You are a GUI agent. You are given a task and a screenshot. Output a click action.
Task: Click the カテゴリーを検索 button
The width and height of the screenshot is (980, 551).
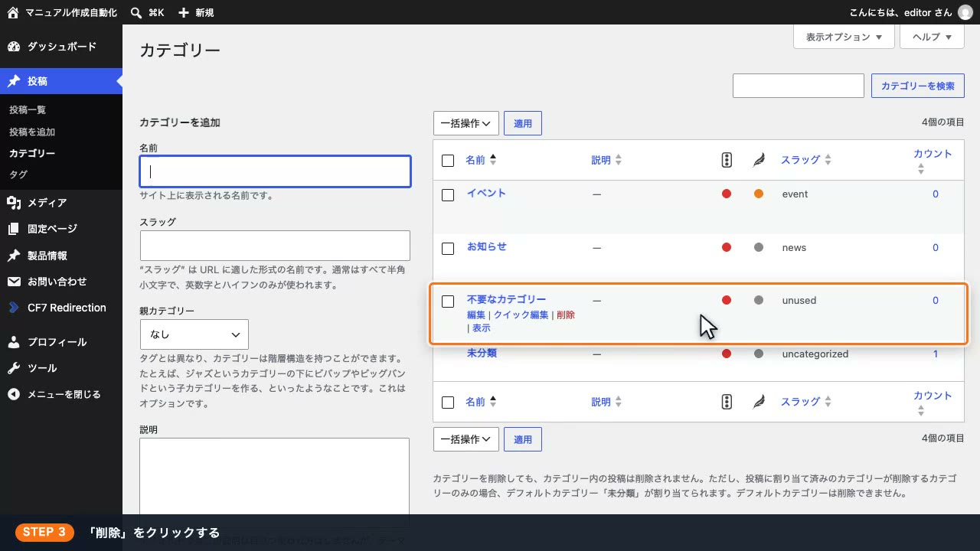(x=918, y=86)
